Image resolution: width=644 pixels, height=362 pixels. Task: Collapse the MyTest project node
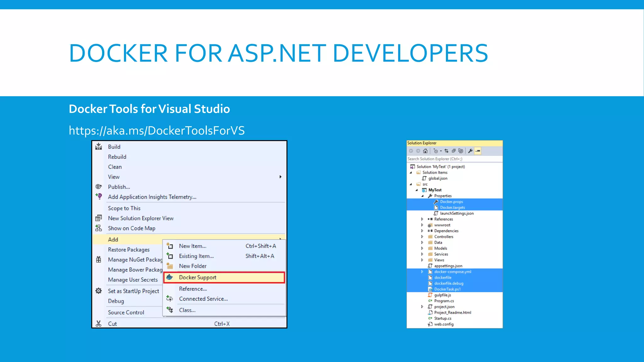coord(417,190)
